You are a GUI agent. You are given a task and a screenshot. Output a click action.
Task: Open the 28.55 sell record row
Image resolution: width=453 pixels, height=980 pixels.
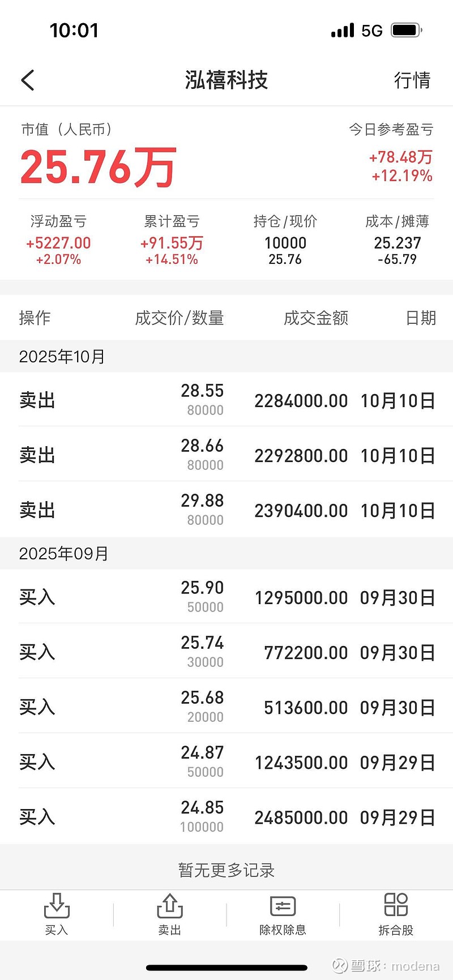pyautogui.click(x=226, y=400)
